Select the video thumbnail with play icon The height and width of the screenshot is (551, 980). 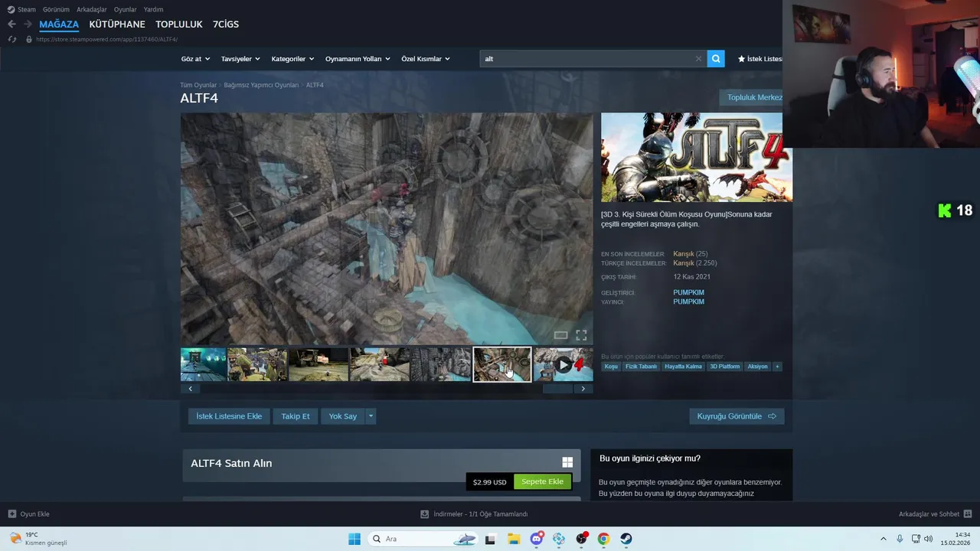[x=563, y=364]
